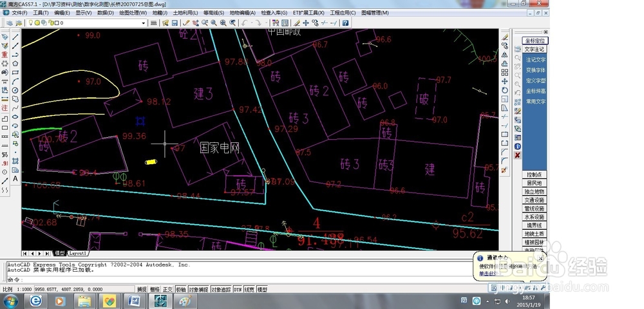Open the 文字注记 panel tab
The image size is (644, 309).
pyautogui.click(x=535, y=49)
